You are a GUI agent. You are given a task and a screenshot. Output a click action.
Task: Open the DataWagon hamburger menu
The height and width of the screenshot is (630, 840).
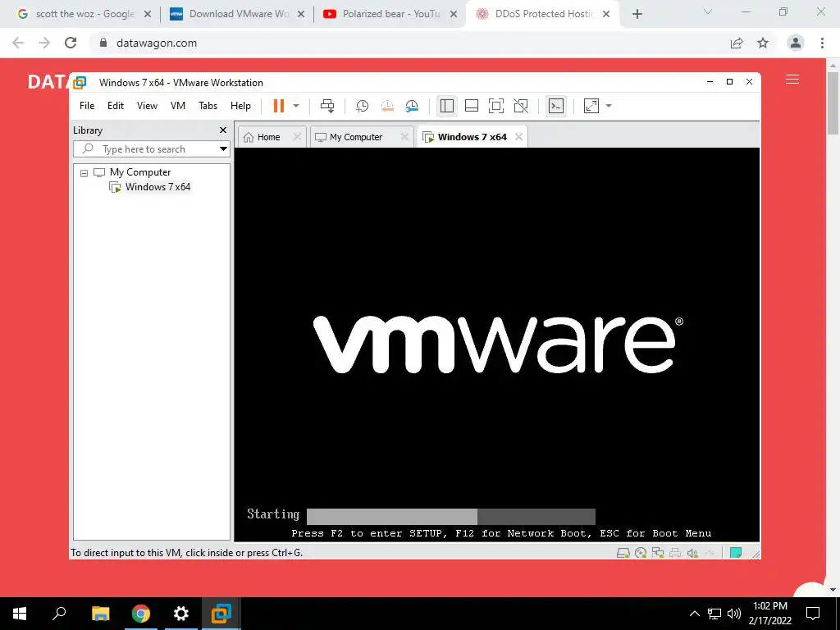coord(792,80)
